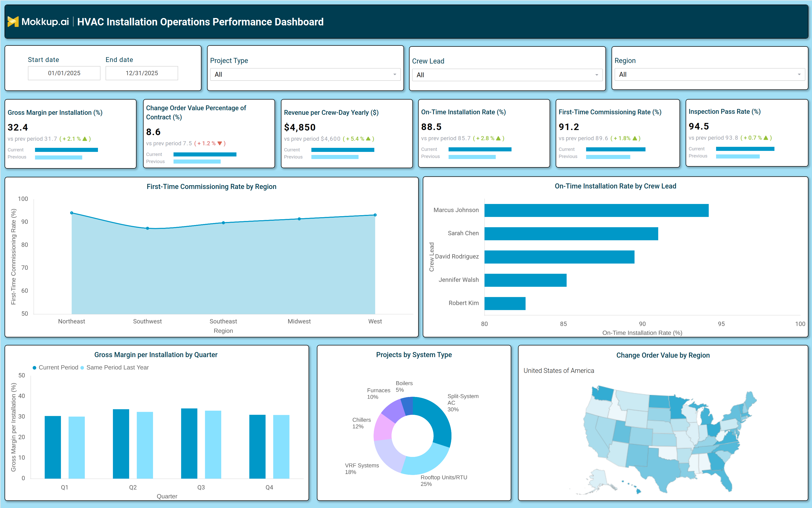This screenshot has height=508, width=812.
Task: Click the Region dropdown arrow
Action: 799,75
